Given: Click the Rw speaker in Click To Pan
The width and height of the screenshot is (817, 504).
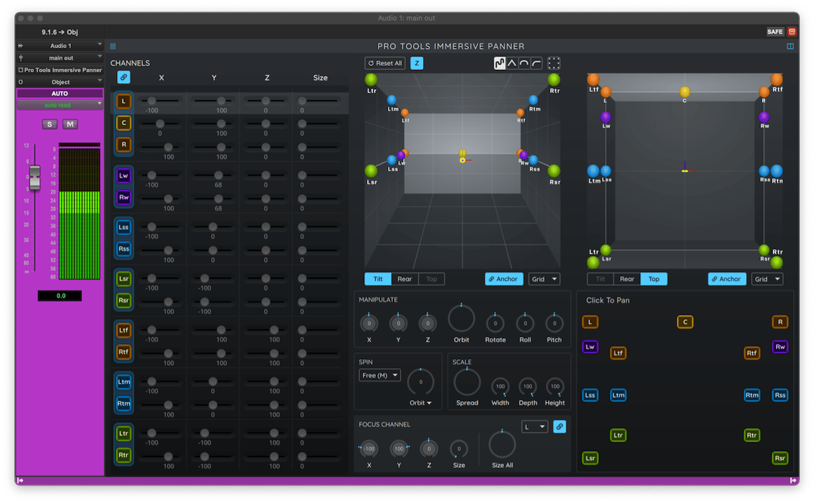Looking at the screenshot, I should tap(780, 347).
